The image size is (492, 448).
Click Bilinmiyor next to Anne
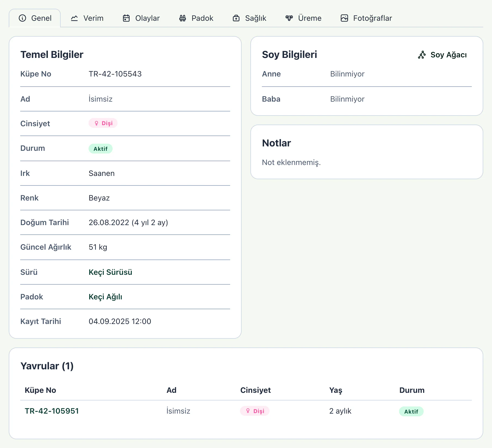click(x=347, y=74)
